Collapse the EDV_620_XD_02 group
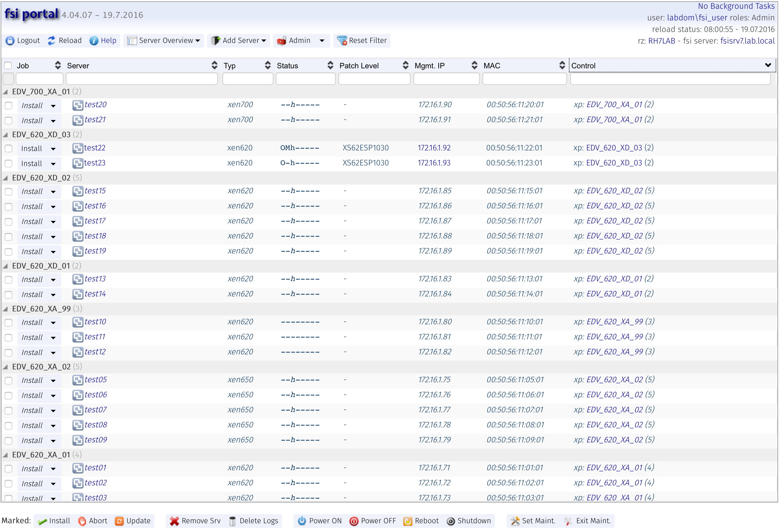 click(5, 178)
